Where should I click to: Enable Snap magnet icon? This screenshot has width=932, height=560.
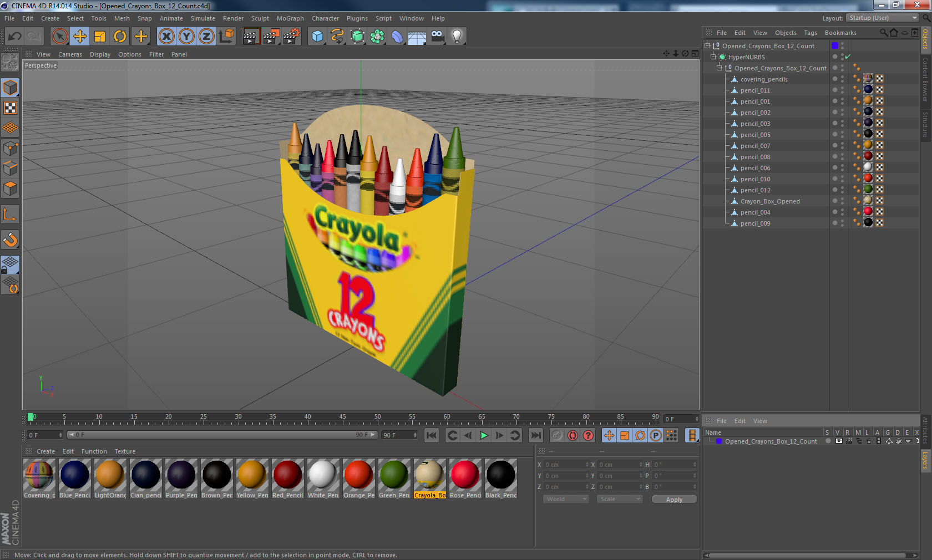pos(10,240)
